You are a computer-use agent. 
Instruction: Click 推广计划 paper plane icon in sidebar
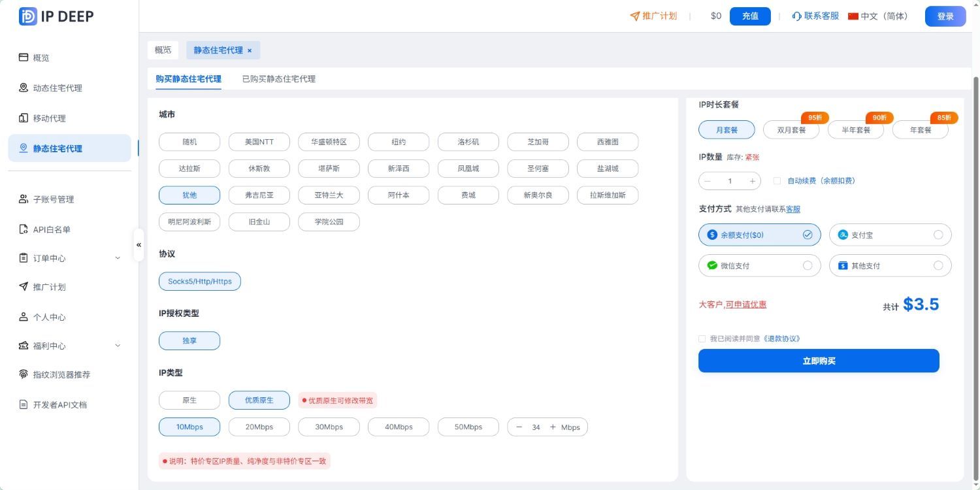point(24,287)
